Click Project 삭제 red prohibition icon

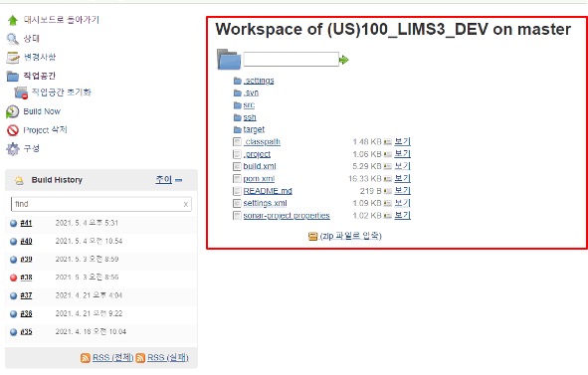(13, 130)
